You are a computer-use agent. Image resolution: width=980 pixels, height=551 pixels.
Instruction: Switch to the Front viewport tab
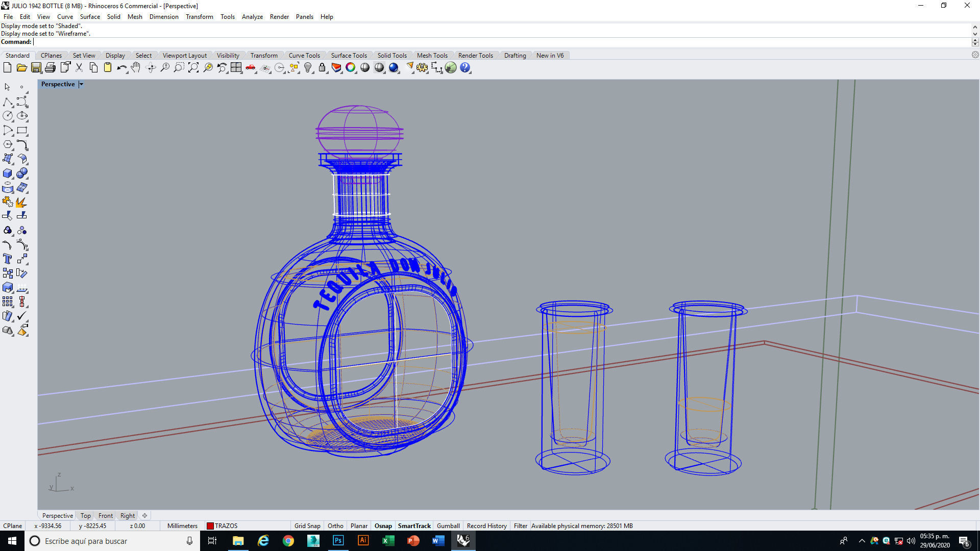pos(106,516)
